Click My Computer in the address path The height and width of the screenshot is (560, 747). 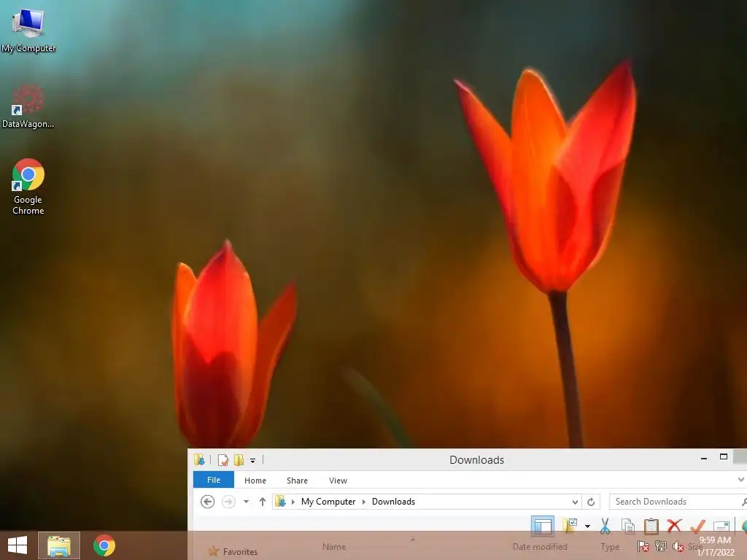[x=328, y=502]
